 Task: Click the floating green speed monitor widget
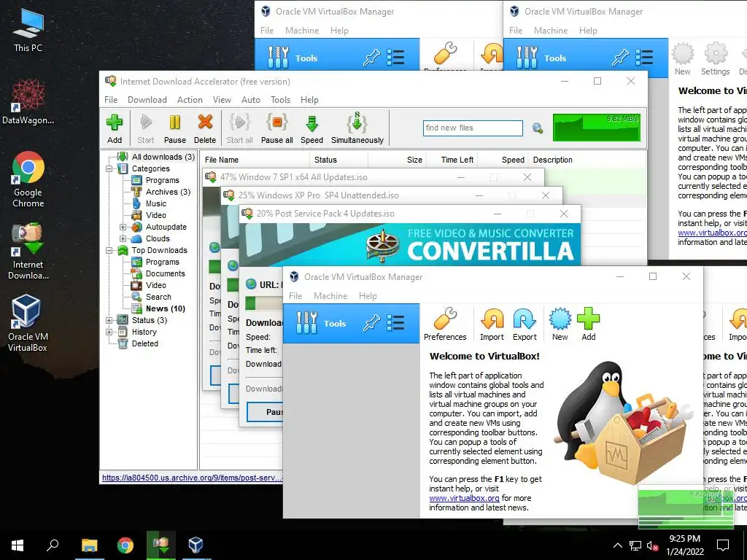(x=686, y=507)
